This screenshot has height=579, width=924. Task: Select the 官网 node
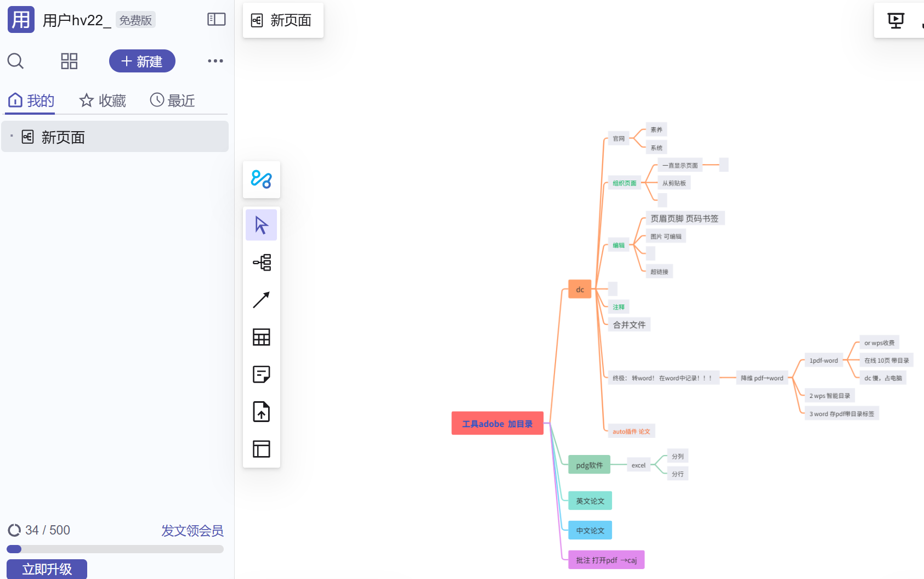pyautogui.click(x=619, y=138)
